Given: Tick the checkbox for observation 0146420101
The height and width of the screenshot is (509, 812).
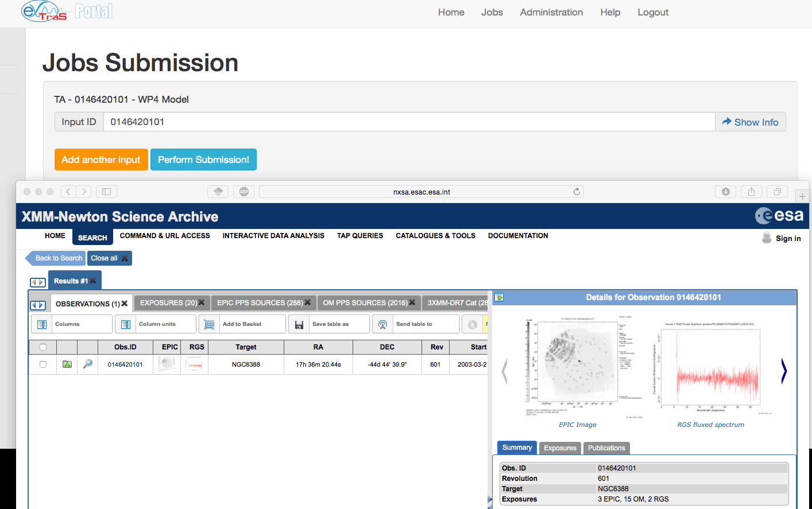Looking at the screenshot, I should point(43,364).
